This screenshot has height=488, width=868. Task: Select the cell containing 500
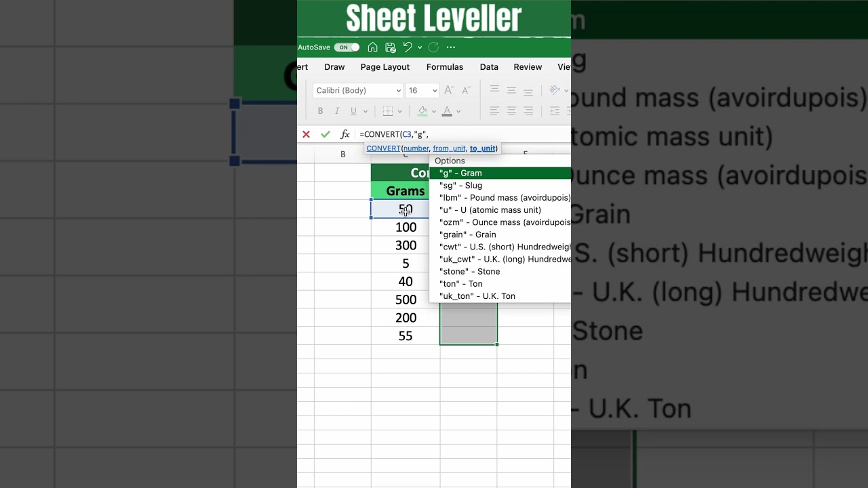[x=406, y=300]
